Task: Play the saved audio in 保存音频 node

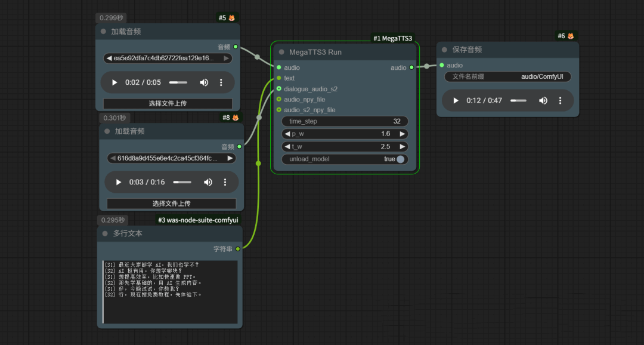Action: [456, 100]
